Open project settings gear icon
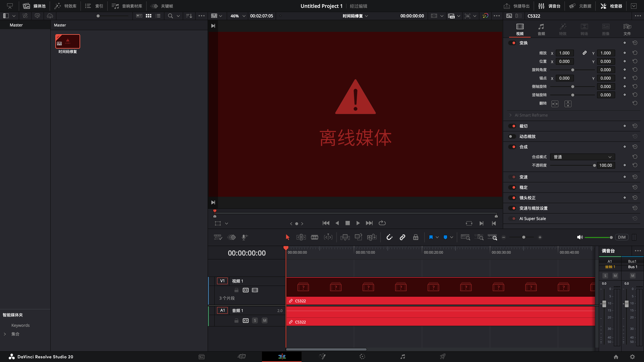The image size is (644, 362). pos(632,357)
